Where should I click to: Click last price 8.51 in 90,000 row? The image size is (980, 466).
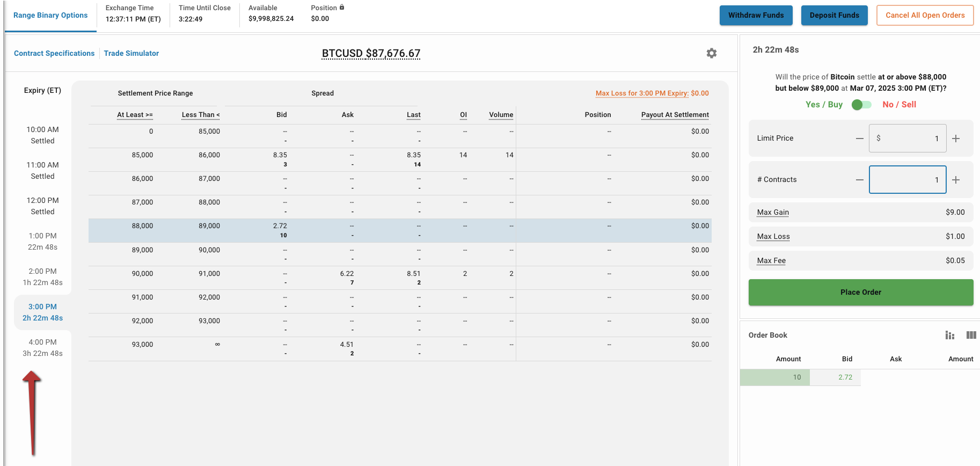coord(414,274)
